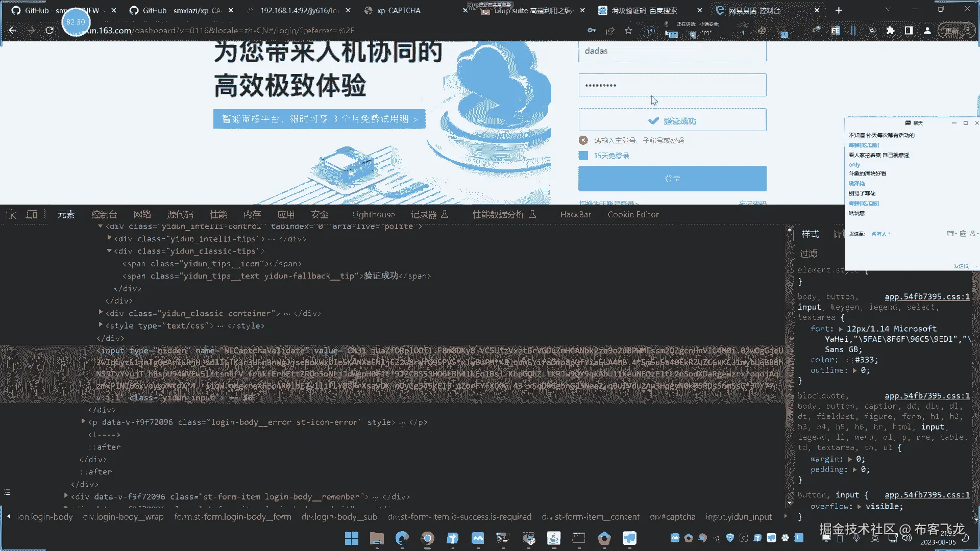
Task: Open the app.54fb7395.css:1 source link
Action: (x=926, y=297)
